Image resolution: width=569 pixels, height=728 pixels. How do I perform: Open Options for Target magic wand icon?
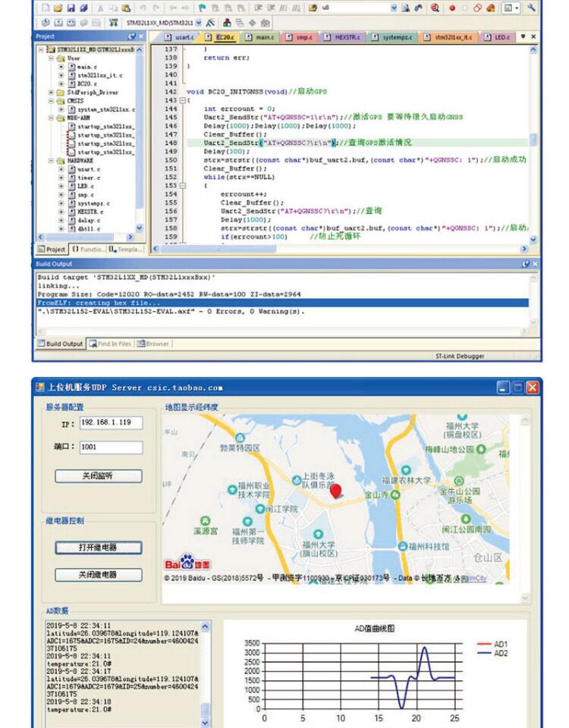tap(210, 22)
